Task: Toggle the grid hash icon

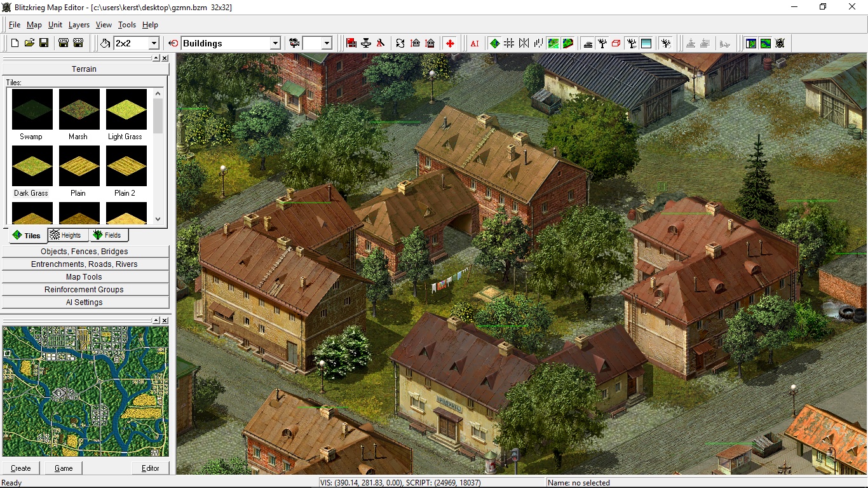Action: click(x=509, y=43)
